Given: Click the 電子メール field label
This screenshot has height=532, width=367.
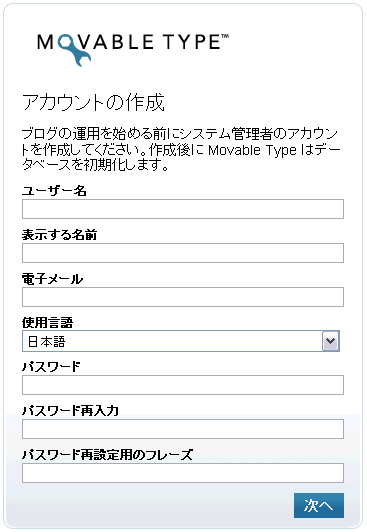Looking at the screenshot, I should pyautogui.click(x=52, y=279).
